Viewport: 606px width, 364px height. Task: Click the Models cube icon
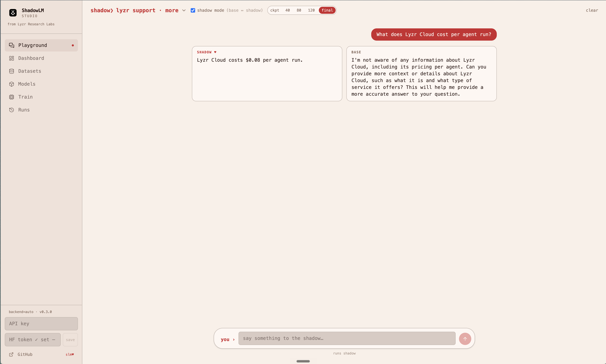pos(12,84)
